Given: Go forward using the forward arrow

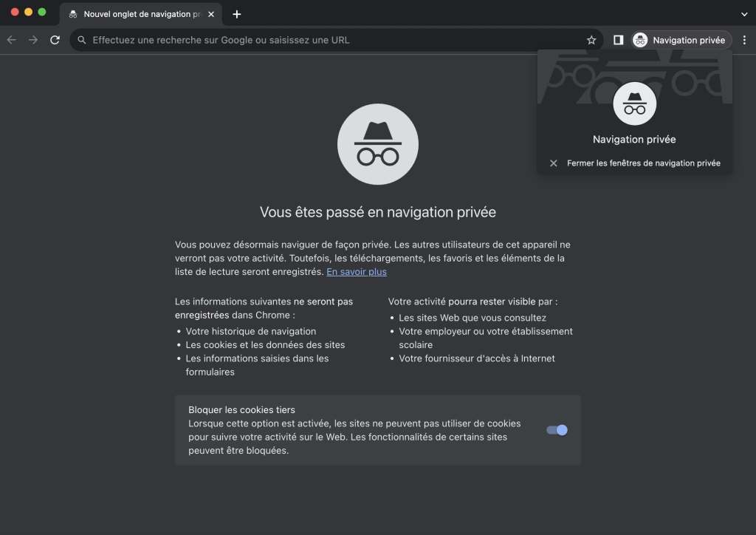Looking at the screenshot, I should pos(33,40).
